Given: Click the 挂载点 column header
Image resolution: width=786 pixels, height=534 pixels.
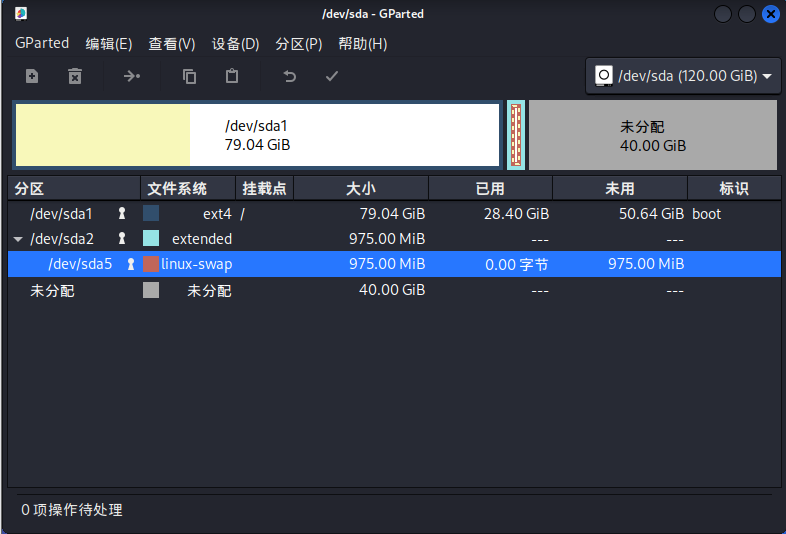Looking at the screenshot, I should (265, 189).
